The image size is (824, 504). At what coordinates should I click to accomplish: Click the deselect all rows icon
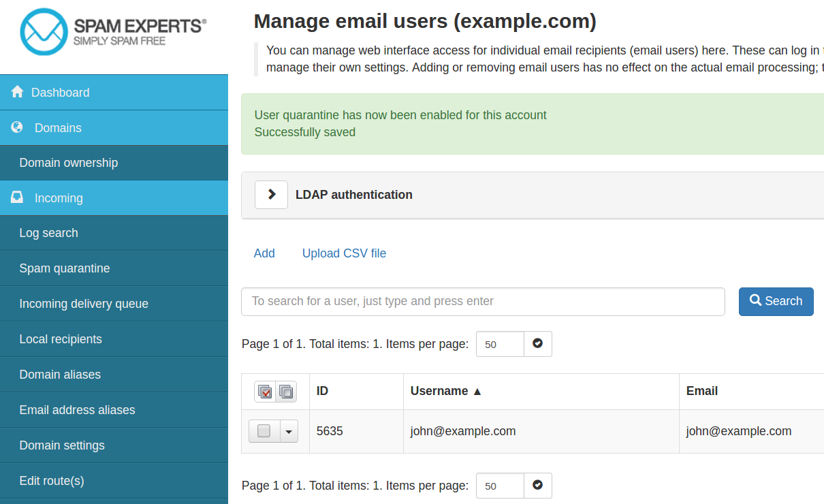point(286,392)
